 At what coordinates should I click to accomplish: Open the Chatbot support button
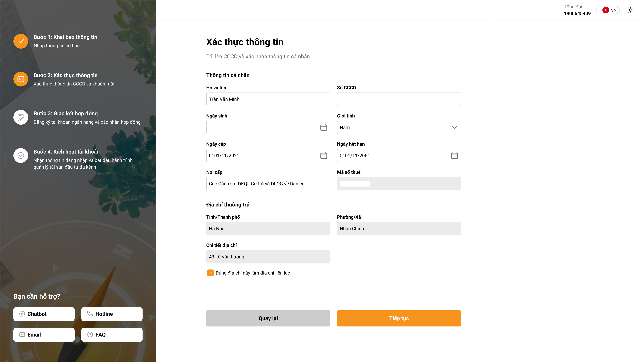pos(44,314)
